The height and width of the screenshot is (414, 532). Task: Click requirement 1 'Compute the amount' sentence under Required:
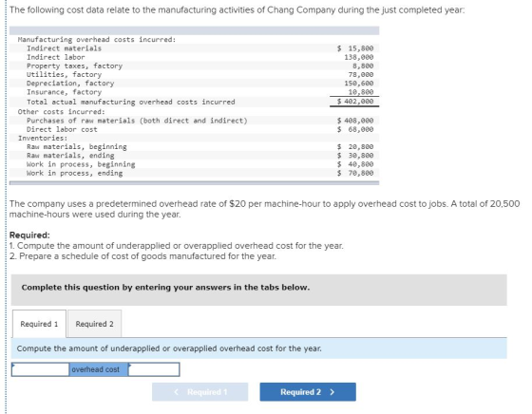point(177,246)
